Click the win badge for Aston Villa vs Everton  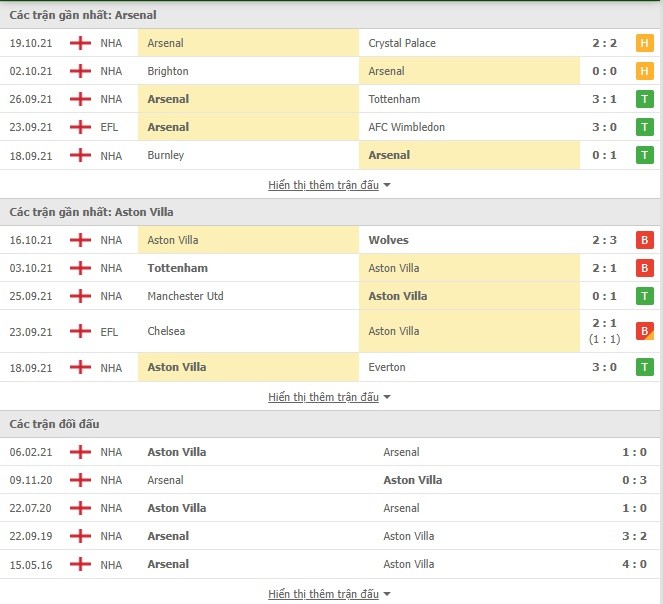pyautogui.click(x=644, y=367)
